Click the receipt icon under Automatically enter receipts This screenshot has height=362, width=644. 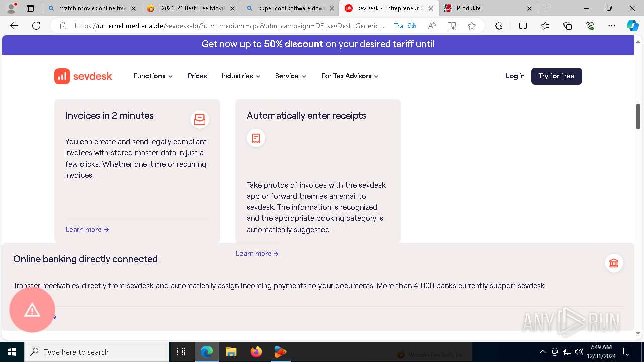256,138
